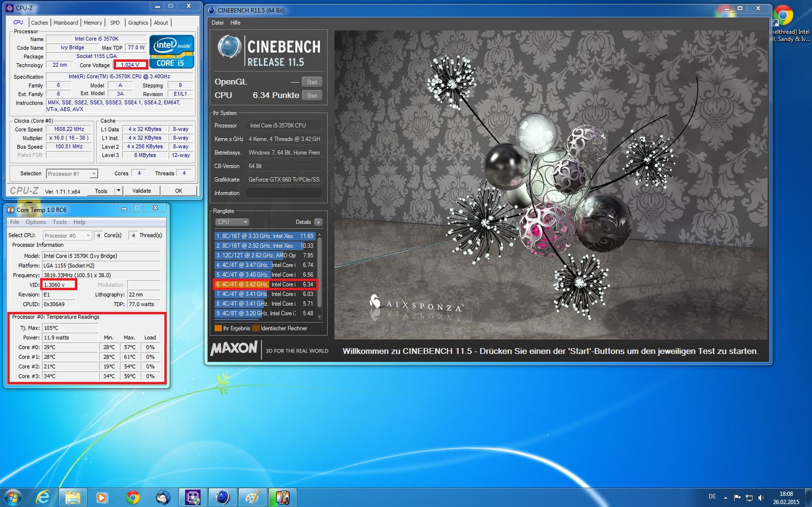Select ranking row 1 with score 11.69

tap(265, 236)
